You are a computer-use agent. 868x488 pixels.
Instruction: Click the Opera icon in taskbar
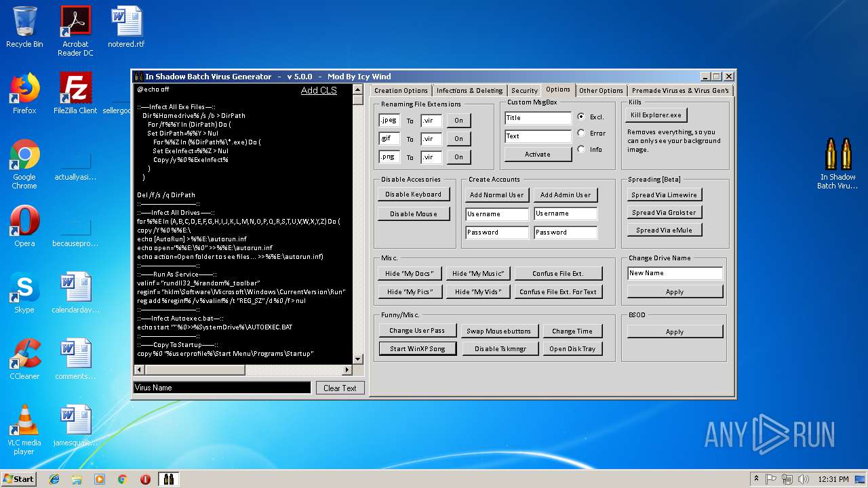coord(145,479)
